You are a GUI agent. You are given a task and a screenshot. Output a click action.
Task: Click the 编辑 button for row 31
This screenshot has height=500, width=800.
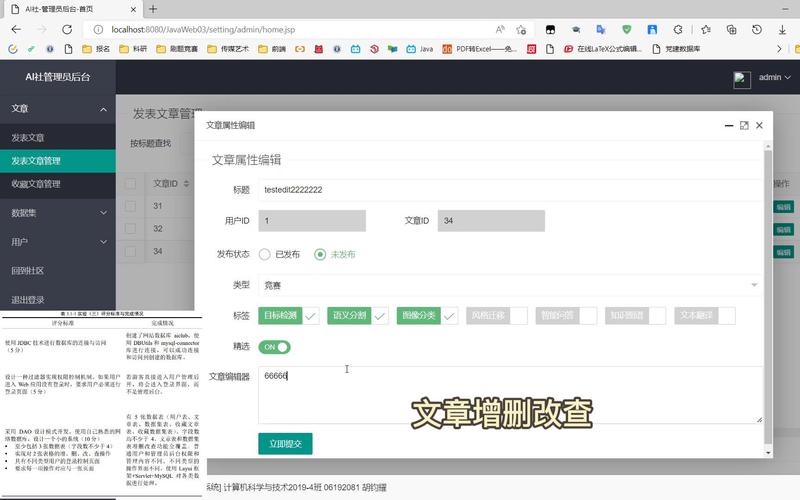click(783, 207)
